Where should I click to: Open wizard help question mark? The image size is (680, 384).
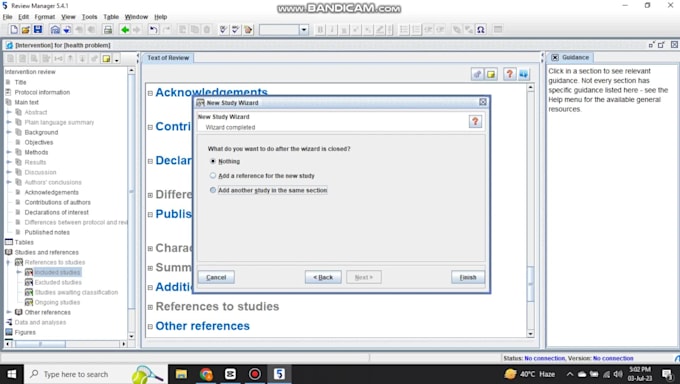[x=475, y=121]
